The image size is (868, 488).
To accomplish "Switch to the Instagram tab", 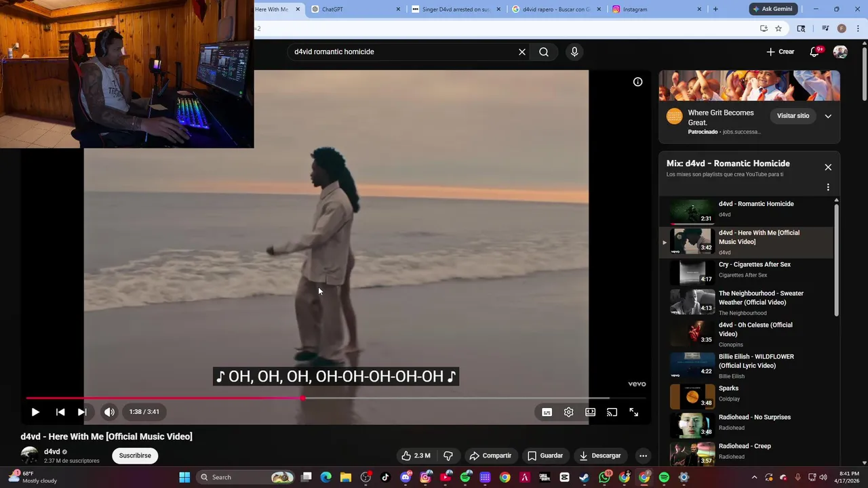I will (656, 9).
